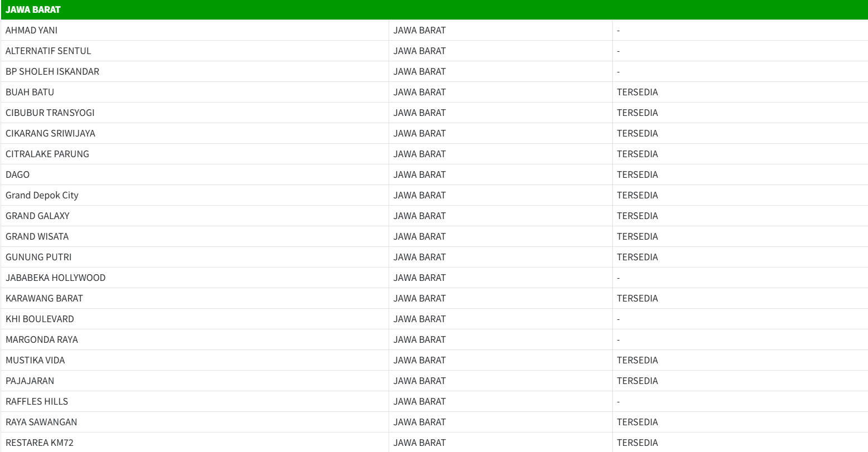Click JAWA BARAT cell for GRAND WISATA
868x452 pixels.
(419, 236)
